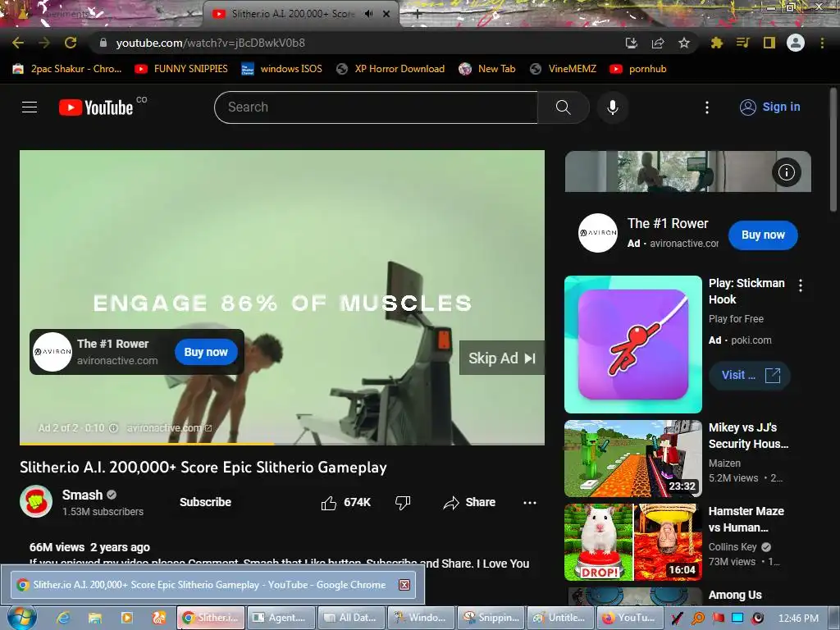The height and width of the screenshot is (630, 840).
Task: Open the YouTube hamburger guide menu
Action: [30, 107]
